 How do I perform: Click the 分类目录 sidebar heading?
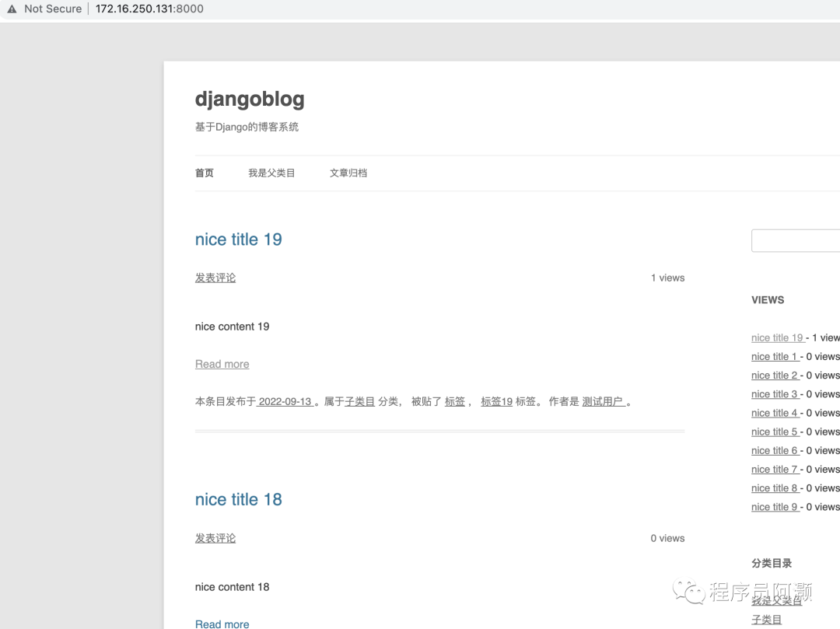tap(772, 563)
